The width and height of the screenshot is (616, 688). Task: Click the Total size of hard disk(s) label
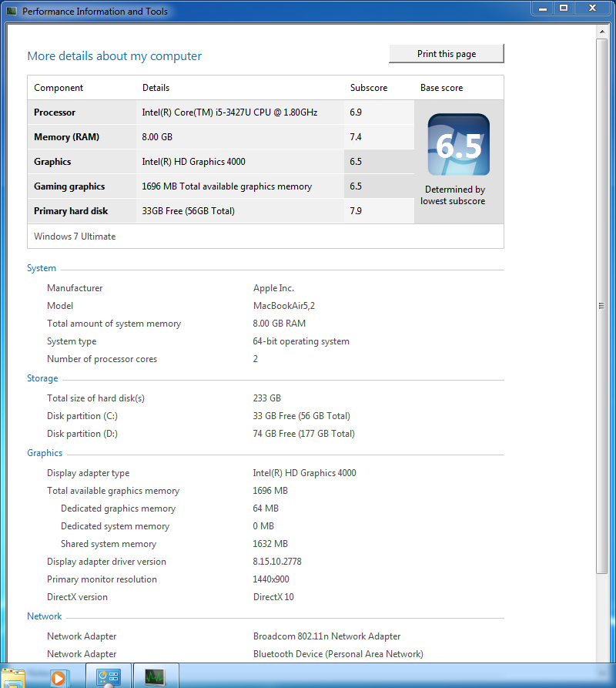point(95,398)
